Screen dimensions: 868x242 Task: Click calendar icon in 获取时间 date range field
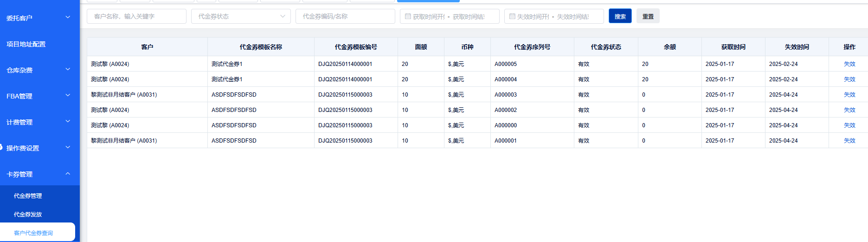pos(408,16)
